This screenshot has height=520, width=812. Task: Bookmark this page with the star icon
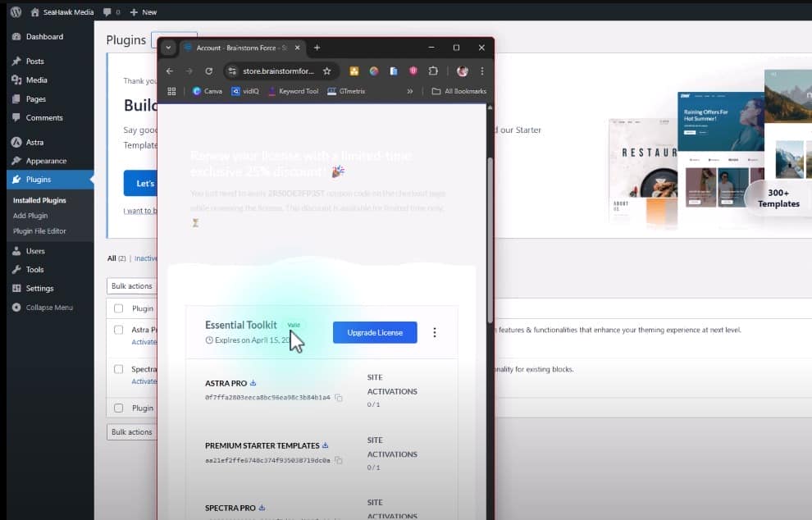pos(326,71)
